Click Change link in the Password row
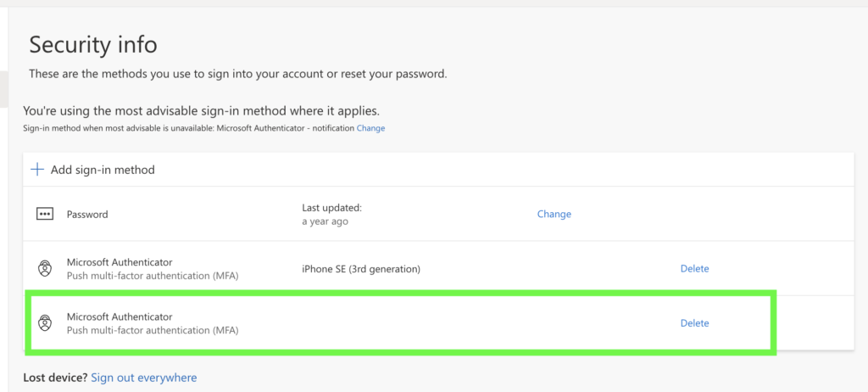The height and width of the screenshot is (392, 868). coord(554,214)
